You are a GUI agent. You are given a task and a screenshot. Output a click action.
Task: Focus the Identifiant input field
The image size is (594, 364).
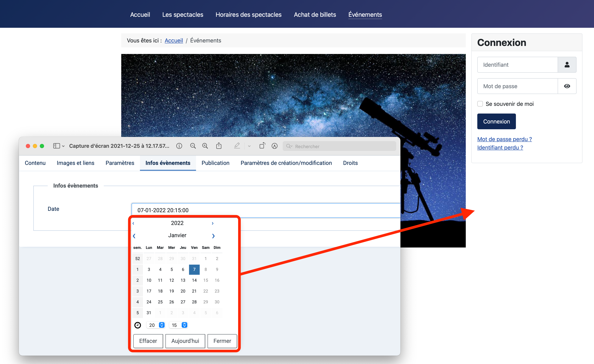click(517, 65)
